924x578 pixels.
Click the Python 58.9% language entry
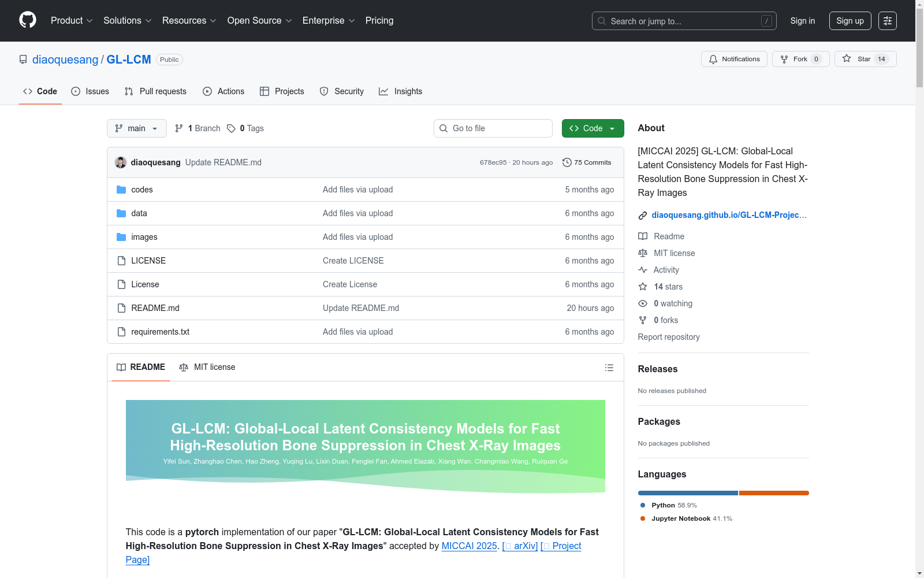click(x=668, y=505)
